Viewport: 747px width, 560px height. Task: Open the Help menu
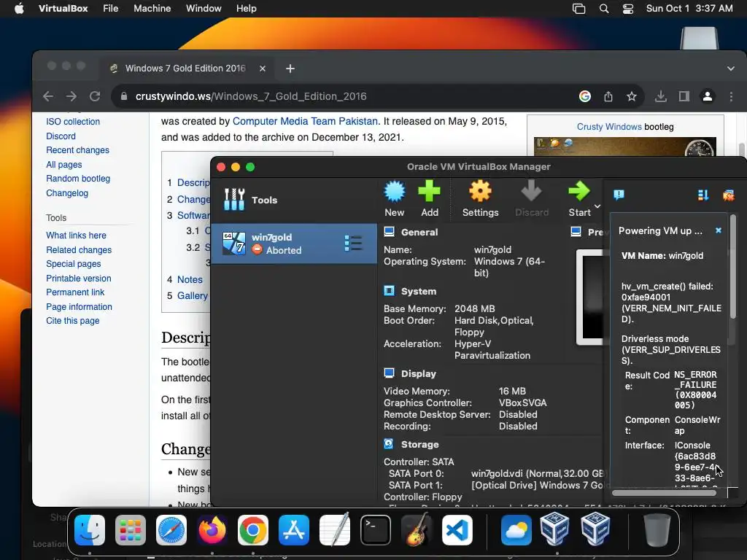click(247, 9)
